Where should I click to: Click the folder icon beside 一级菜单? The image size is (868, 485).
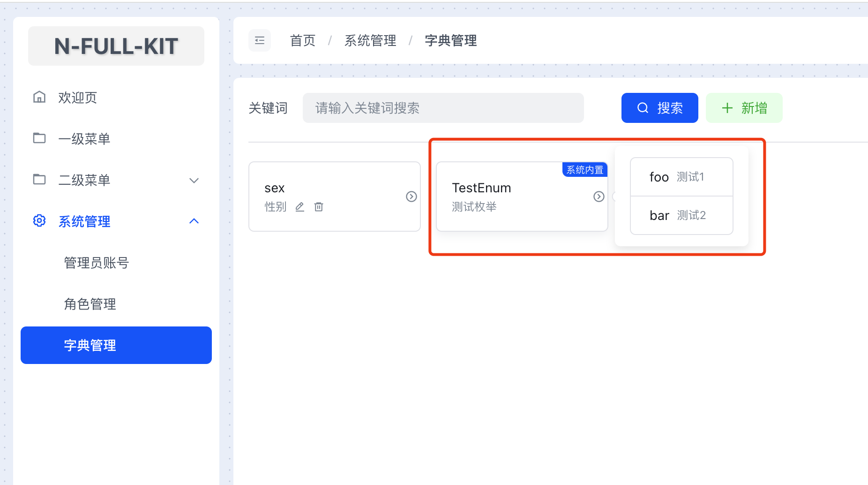click(39, 138)
